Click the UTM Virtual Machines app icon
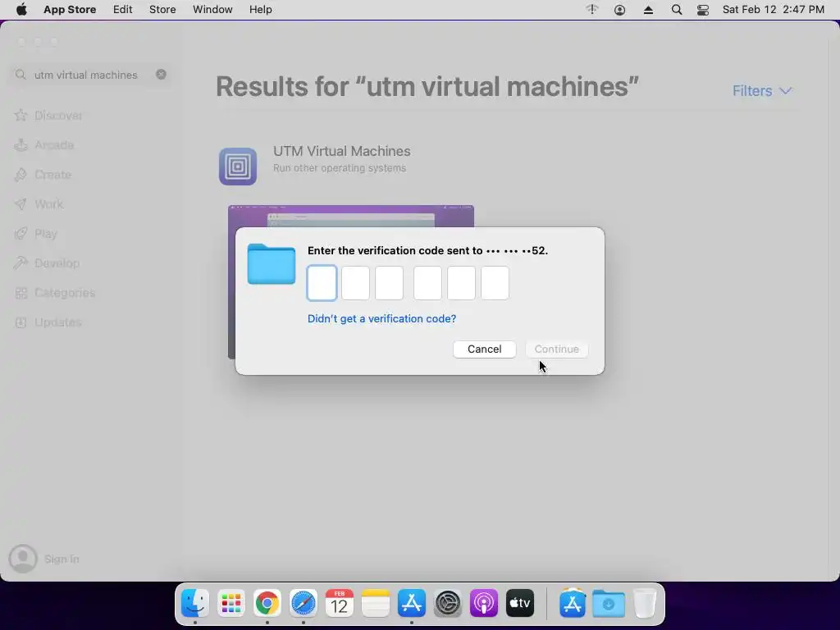The image size is (840, 630). point(238,166)
